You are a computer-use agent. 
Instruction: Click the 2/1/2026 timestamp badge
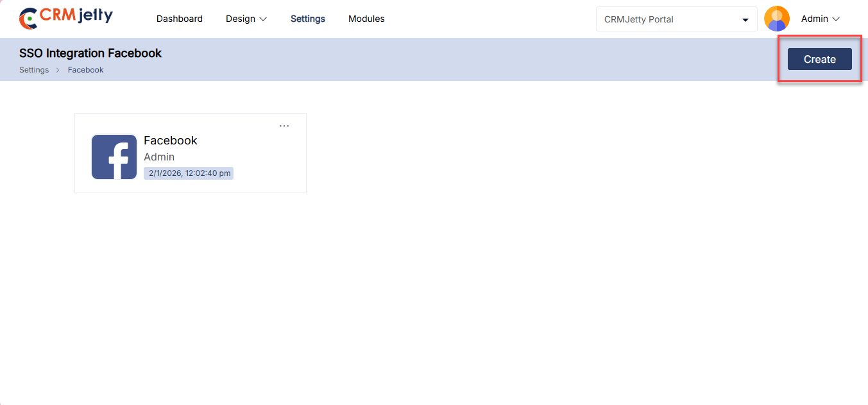click(189, 173)
